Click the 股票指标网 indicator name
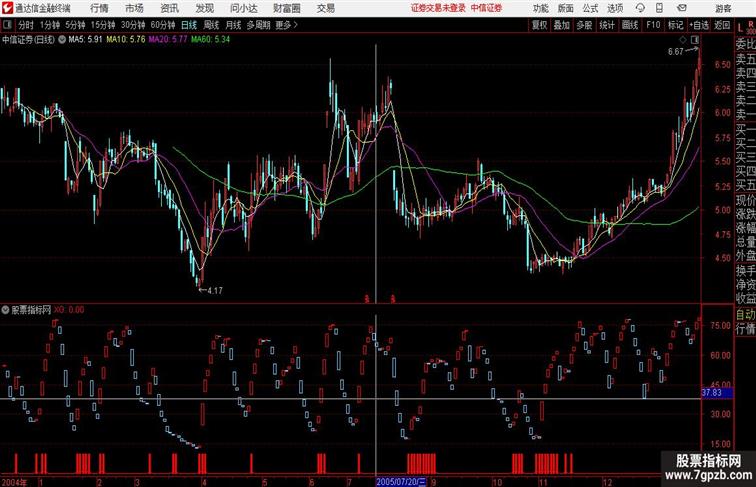The width and height of the screenshot is (756, 487). (31, 310)
